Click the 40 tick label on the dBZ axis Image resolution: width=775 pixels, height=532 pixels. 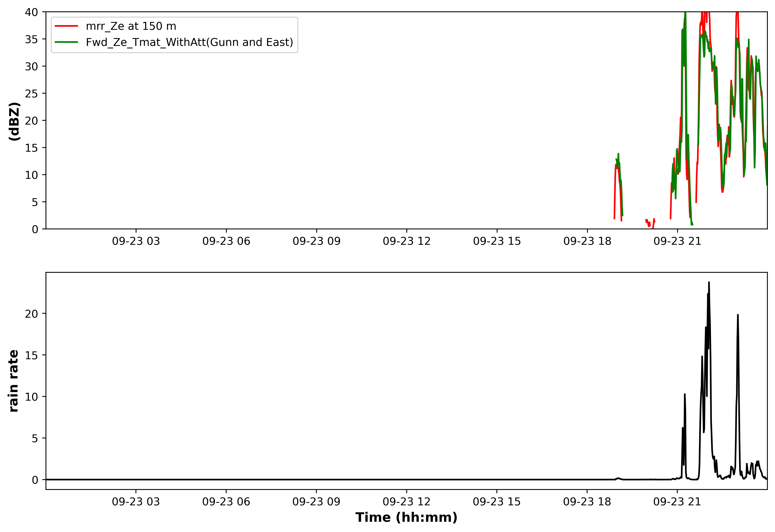pyautogui.click(x=31, y=12)
